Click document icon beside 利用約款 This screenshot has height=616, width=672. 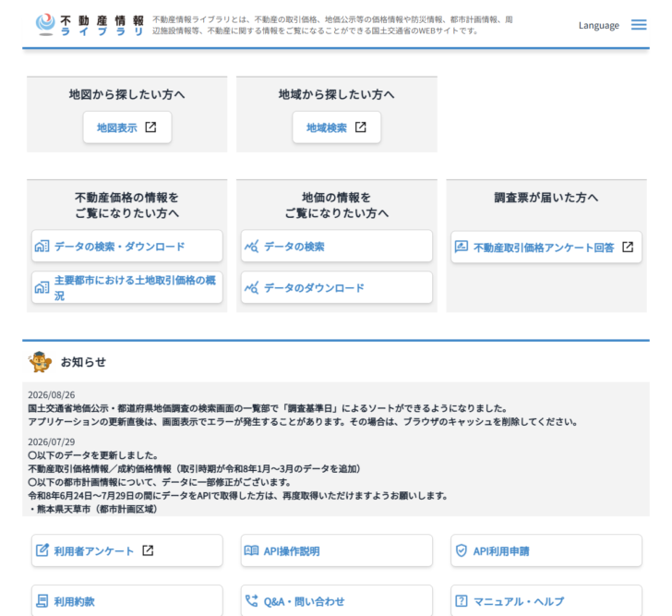[x=42, y=600]
